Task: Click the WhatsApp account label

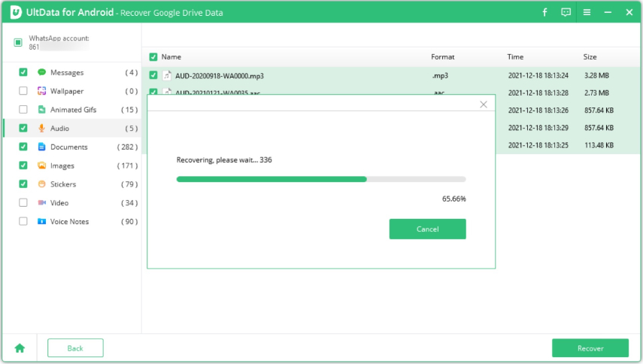Action: [x=59, y=38]
